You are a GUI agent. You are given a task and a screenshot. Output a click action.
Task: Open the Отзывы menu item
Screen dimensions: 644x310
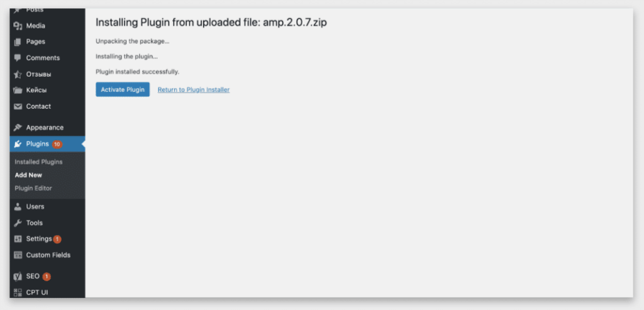click(38, 74)
